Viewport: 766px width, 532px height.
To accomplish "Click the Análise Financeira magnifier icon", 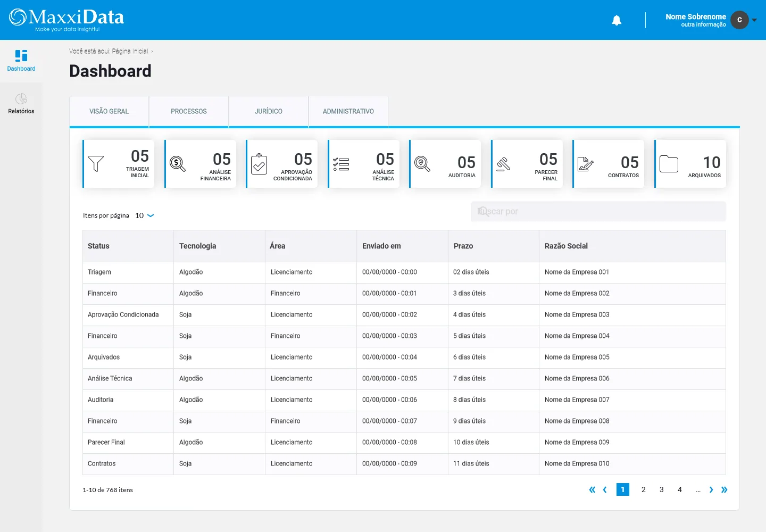I will (178, 164).
